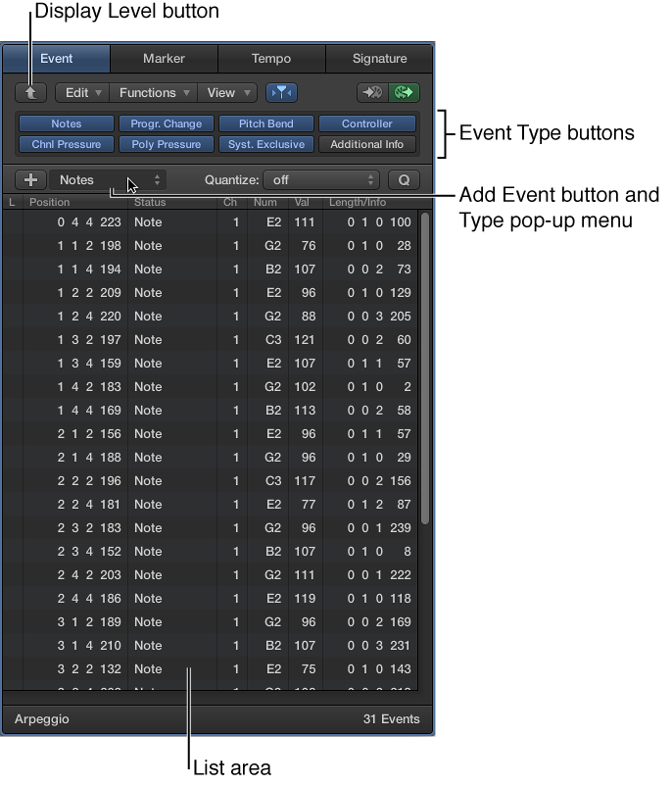672x786 pixels.
Task: Enable the Additional Info filter button
Action: 366,145
